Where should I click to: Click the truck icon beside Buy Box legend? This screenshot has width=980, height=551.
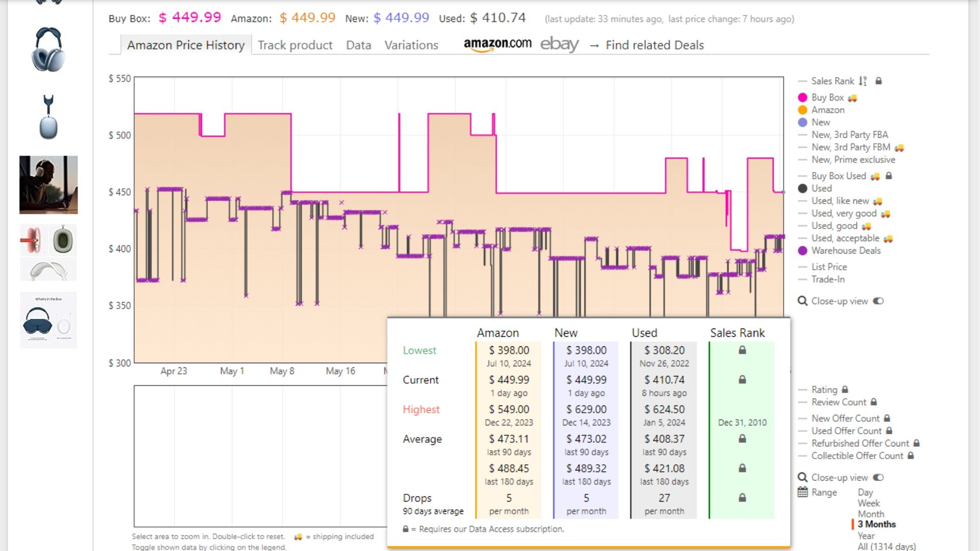pos(852,98)
